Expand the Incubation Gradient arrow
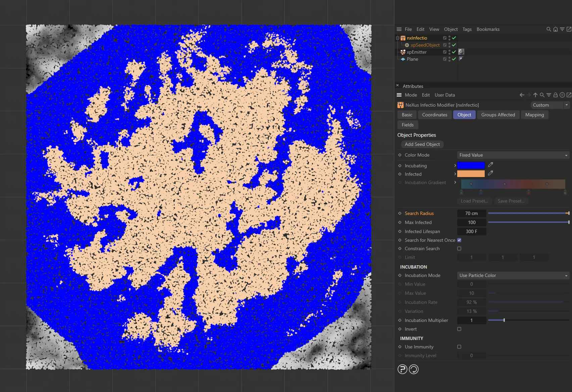The height and width of the screenshot is (392, 572). coord(455,182)
